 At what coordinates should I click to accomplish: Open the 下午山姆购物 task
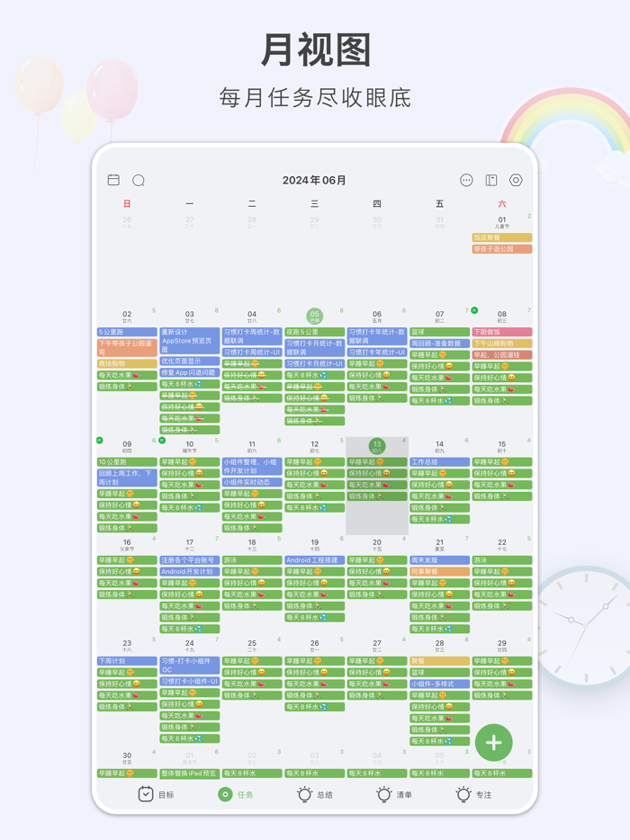click(x=502, y=344)
